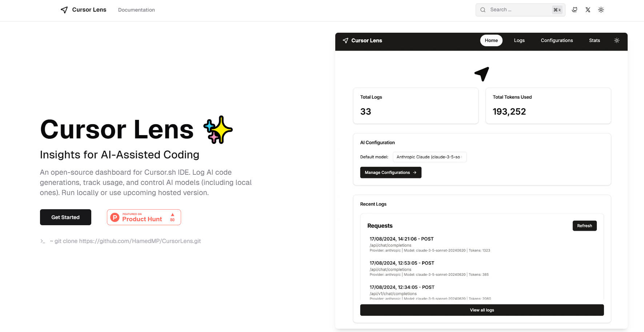Click the search magnifier icon
Image resolution: width=644 pixels, height=332 pixels.
(x=483, y=10)
